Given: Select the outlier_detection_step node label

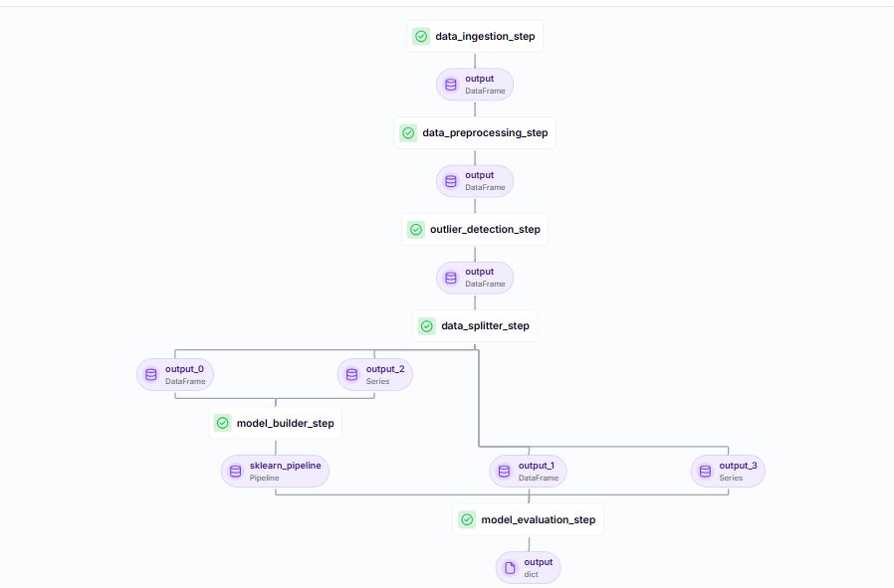Looking at the screenshot, I should click(x=484, y=230).
